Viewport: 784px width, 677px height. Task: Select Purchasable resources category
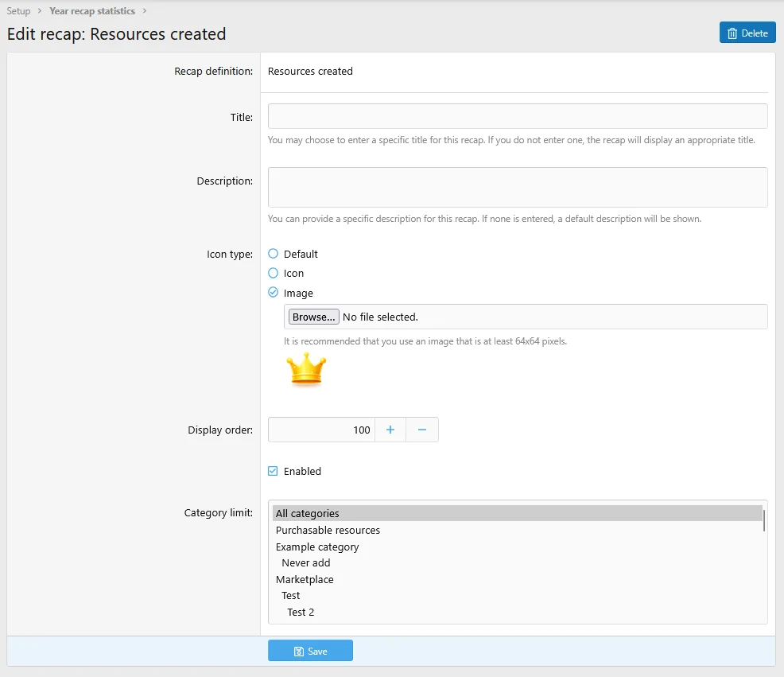coord(328,530)
